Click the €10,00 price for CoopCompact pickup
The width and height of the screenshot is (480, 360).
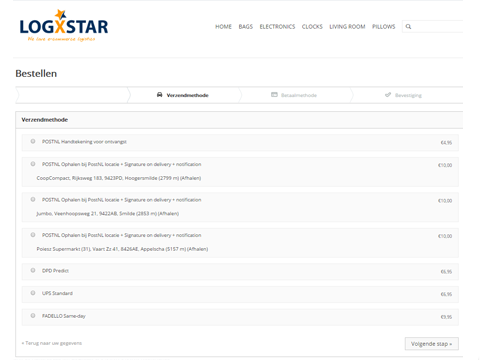pos(445,165)
